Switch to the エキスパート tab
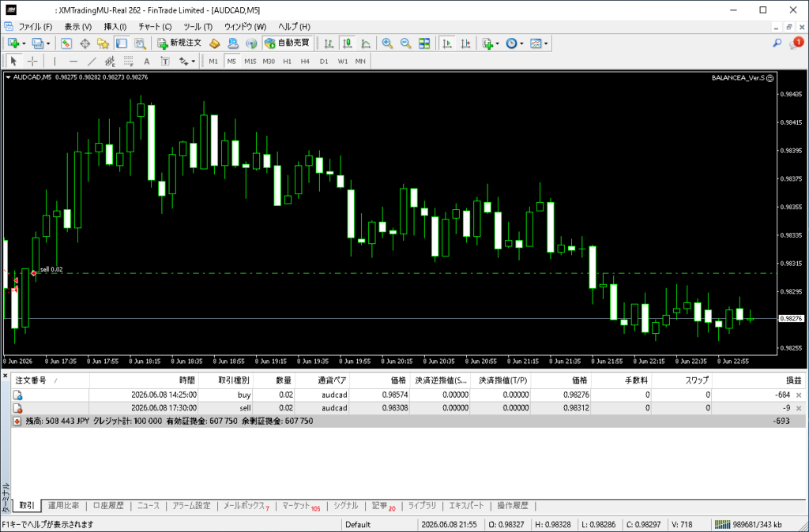809x532 pixels. click(466, 506)
